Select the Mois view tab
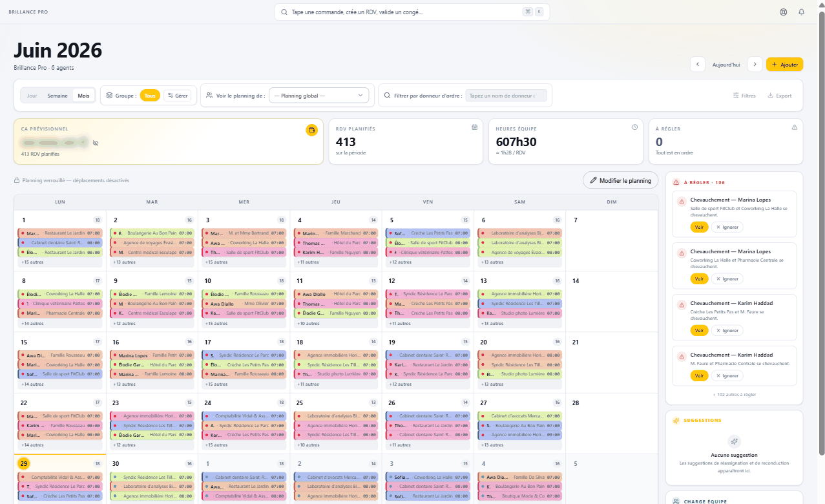The width and height of the screenshot is (825, 504). (x=84, y=96)
